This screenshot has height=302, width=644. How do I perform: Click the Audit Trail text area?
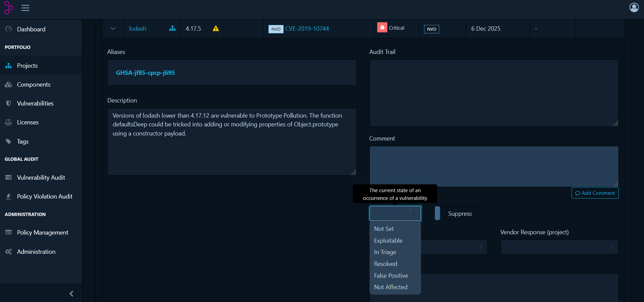click(494, 93)
